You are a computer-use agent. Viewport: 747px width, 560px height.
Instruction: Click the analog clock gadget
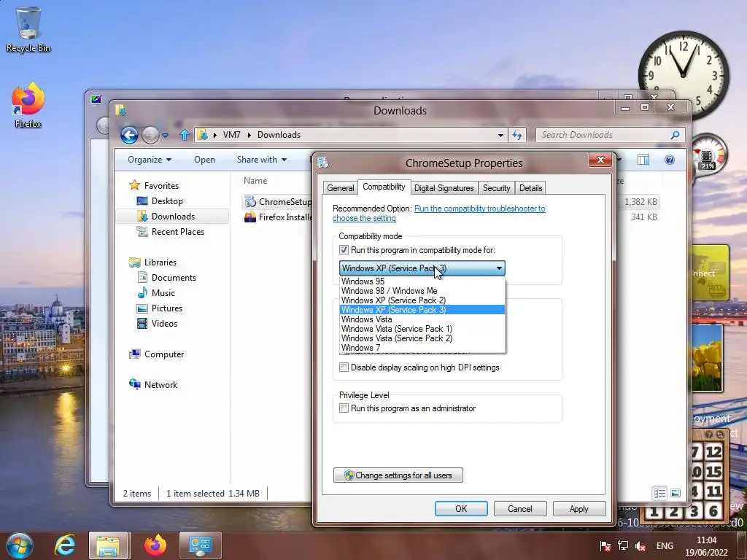683,76
